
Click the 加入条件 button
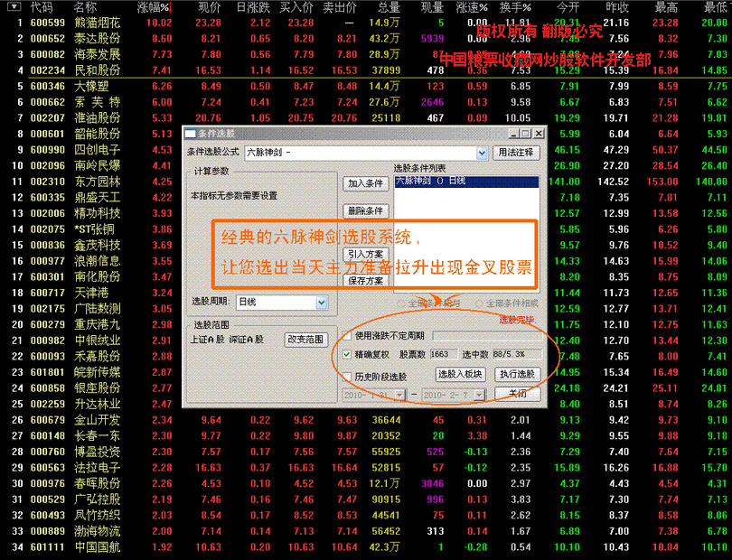point(365,184)
